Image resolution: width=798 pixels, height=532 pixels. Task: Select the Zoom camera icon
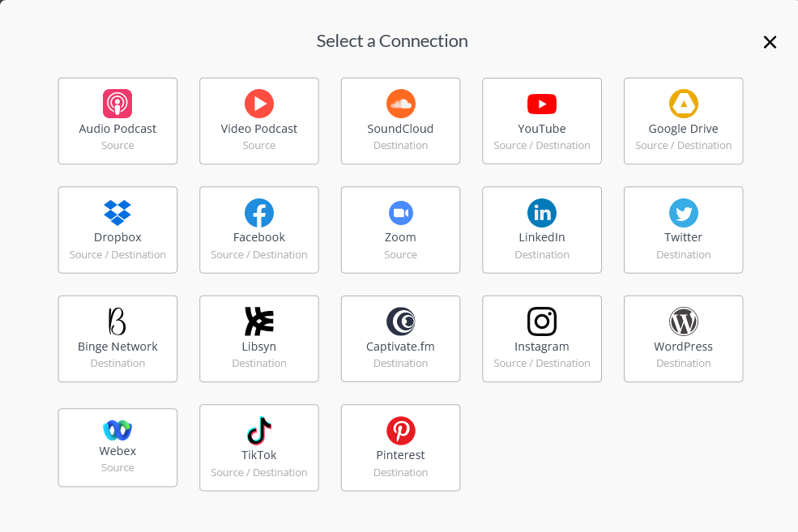coord(400,213)
